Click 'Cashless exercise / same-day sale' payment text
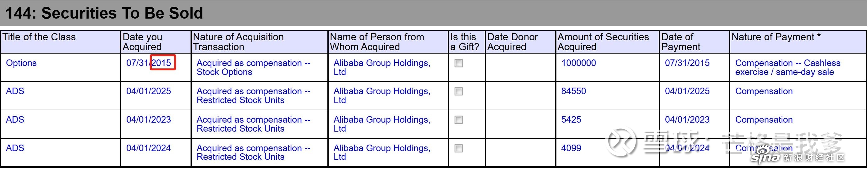This screenshot has width=868, height=170. (788, 67)
